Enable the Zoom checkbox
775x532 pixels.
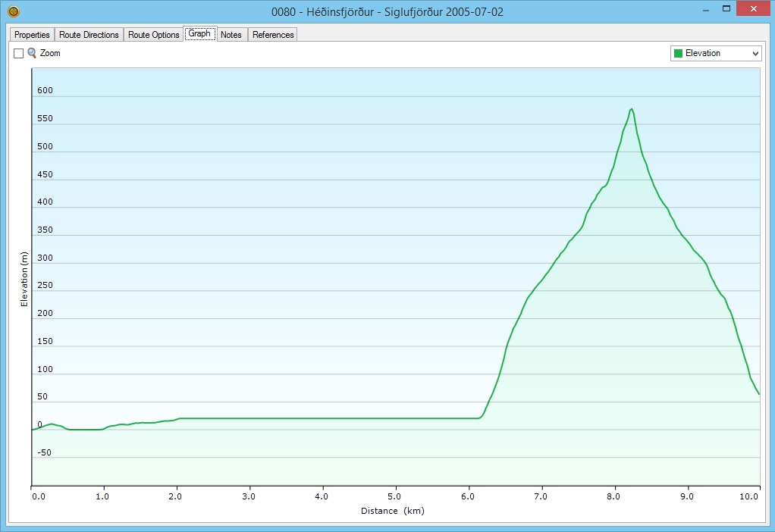tap(19, 54)
